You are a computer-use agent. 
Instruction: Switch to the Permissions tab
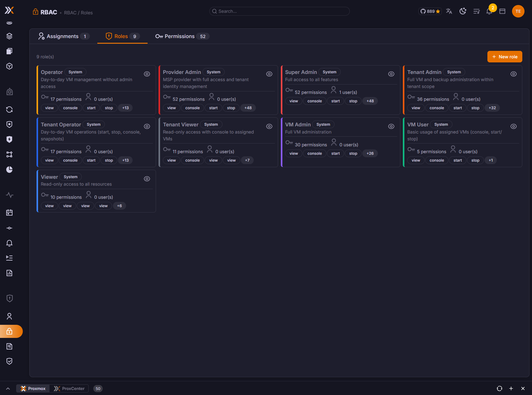pyautogui.click(x=182, y=36)
